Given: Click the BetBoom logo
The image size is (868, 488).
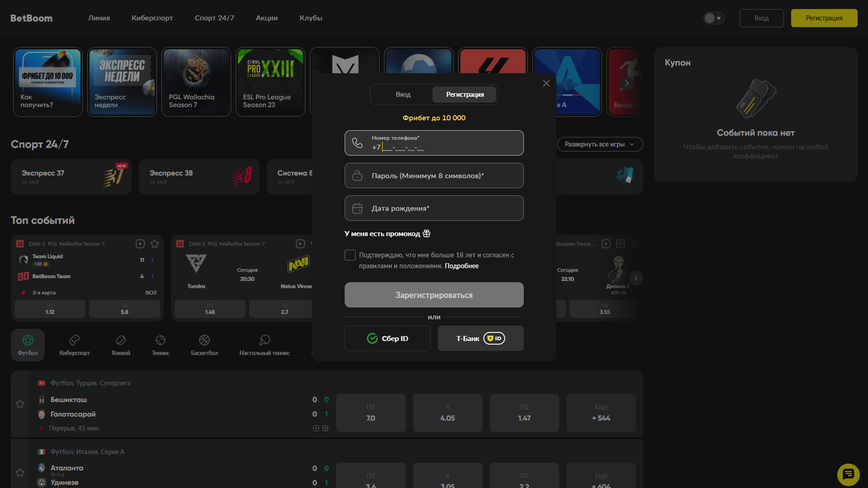Looking at the screenshot, I should coord(32,18).
